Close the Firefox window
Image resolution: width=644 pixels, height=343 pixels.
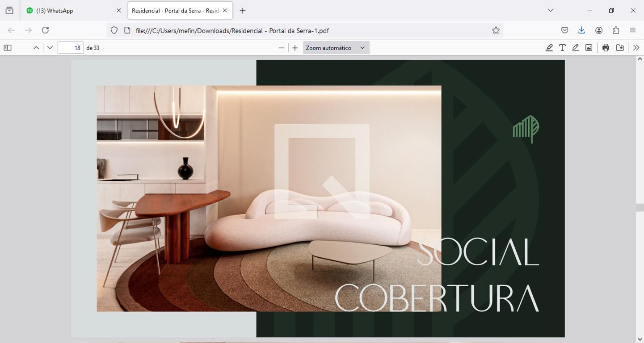click(x=633, y=10)
